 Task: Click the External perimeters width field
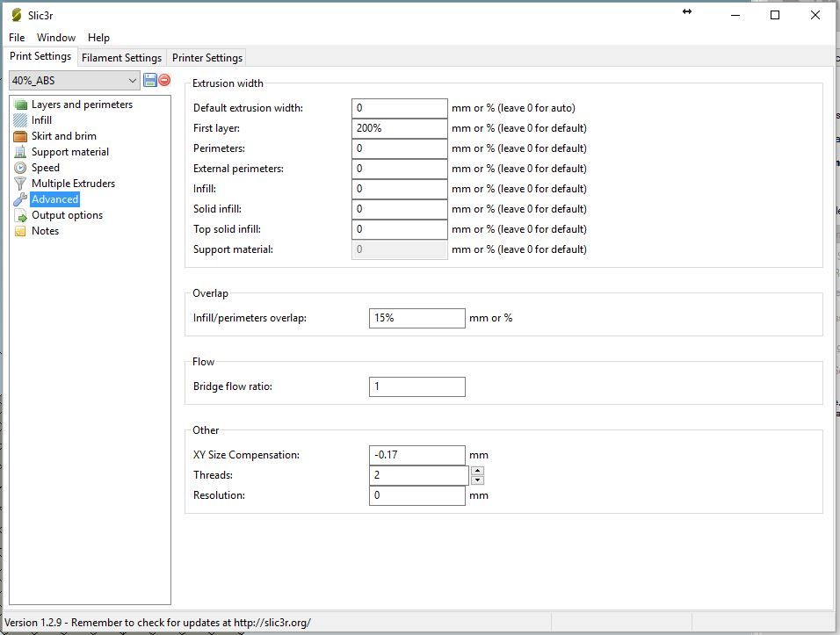click(x=400, y=169)
